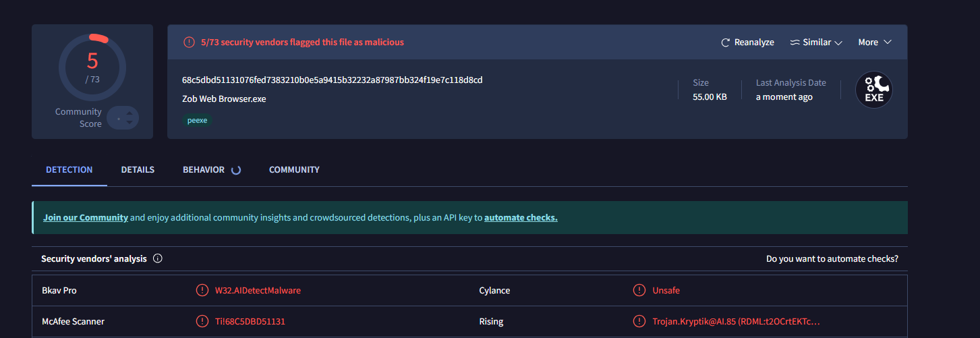Switch to the Details tab
Image resolution: width=980 pixels, height=338 pixels.
coord(138,170)
